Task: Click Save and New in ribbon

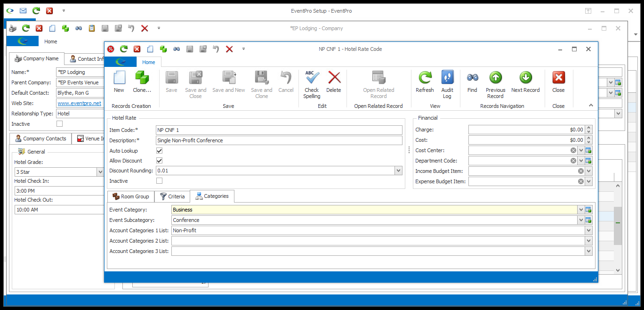Action: coord(229,82)
